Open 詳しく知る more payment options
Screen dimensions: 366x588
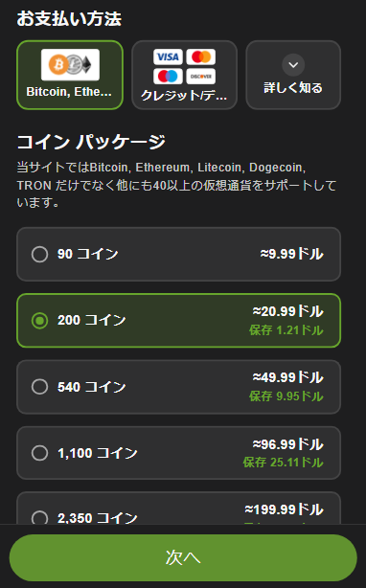point(293,75)
